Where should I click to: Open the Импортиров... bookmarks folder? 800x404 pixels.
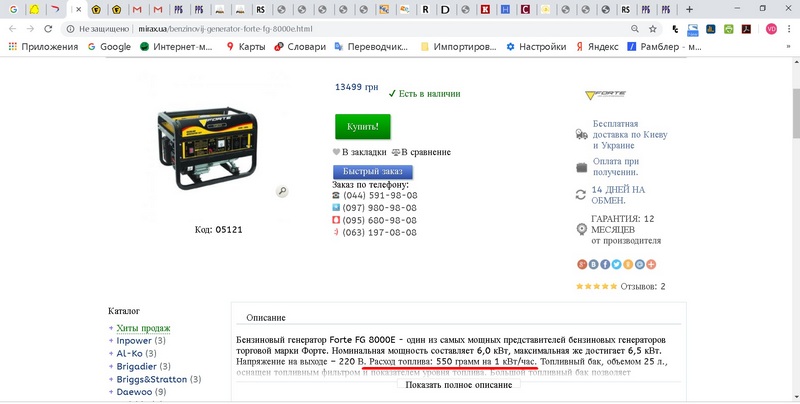point(458,46)
